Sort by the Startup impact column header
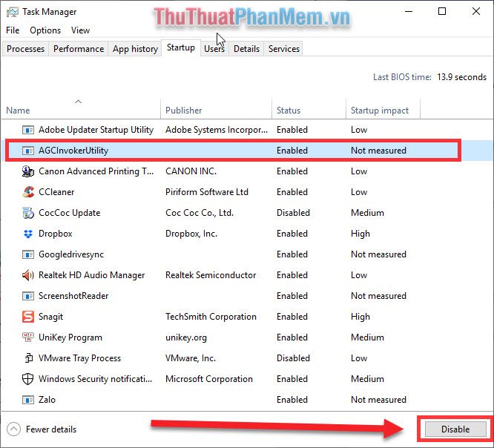This screenshot has width=494, height=448. click(x=379, y=111)
